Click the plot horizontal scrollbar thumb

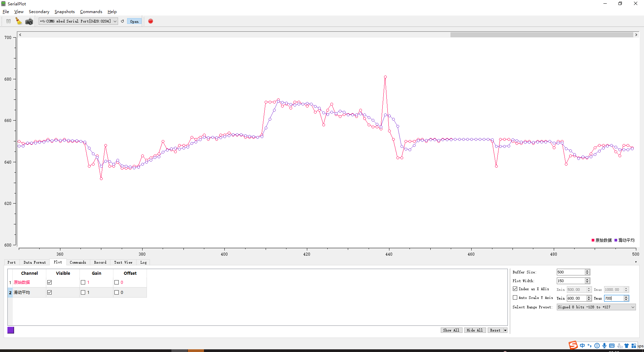(x=541, y=35)
